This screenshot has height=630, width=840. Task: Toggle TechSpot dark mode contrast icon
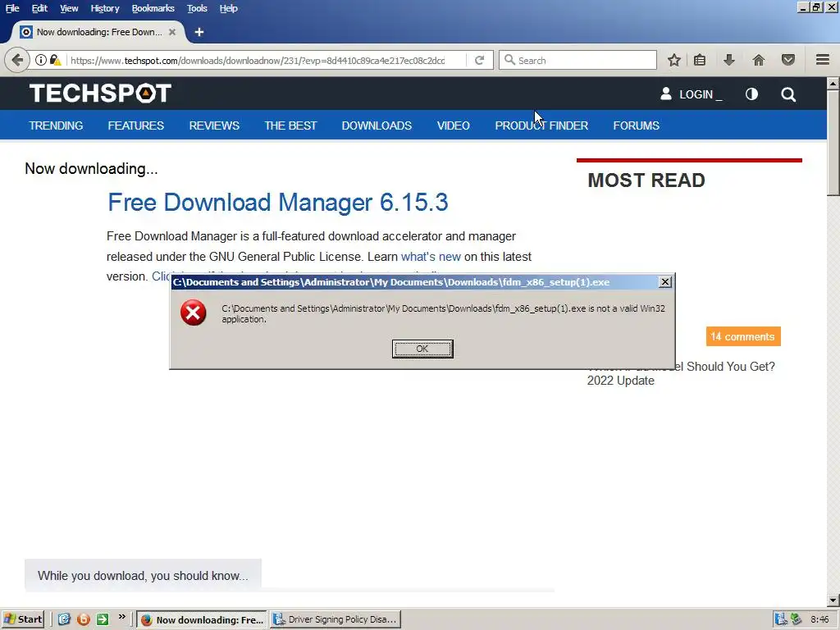click(751, 94)
